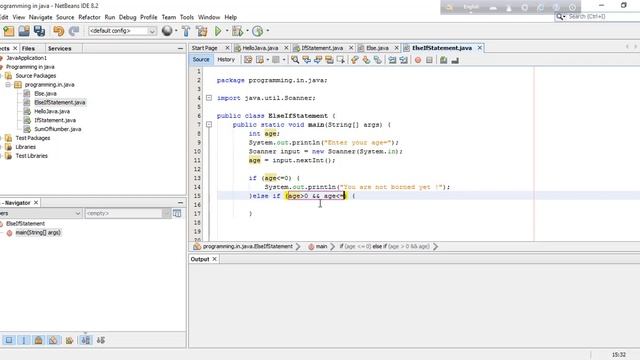Collapse the main method fold on line 7
640x360 pixels.
click(x=209, y=124)
